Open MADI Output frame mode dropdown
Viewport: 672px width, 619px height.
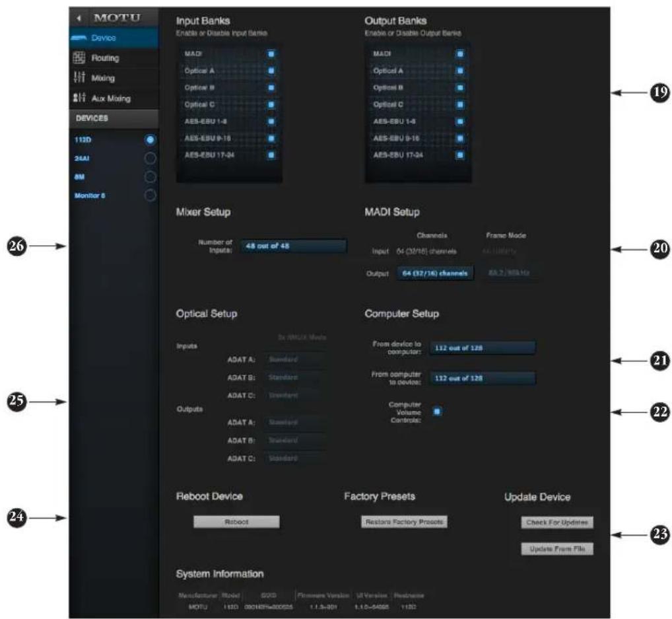[509, 273]
